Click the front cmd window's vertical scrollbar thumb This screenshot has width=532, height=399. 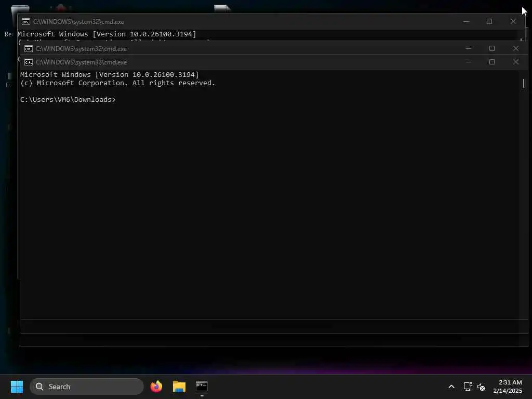(524, 84)
